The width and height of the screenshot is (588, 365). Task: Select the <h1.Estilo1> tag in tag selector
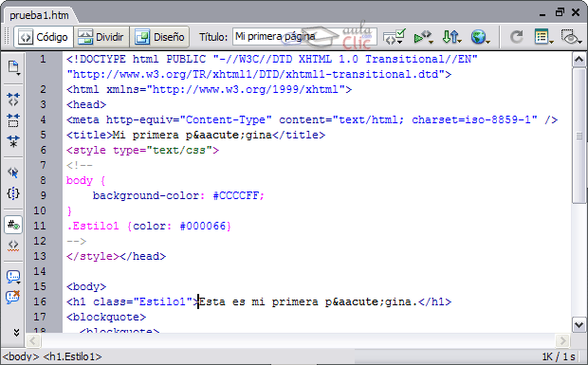click(x=72, y=356)
